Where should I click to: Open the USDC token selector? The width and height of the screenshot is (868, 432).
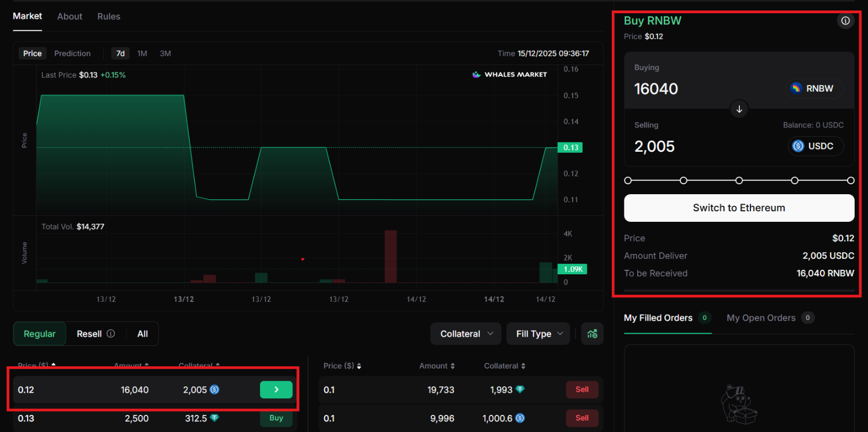pyautogui.click(x=816, y=146)
